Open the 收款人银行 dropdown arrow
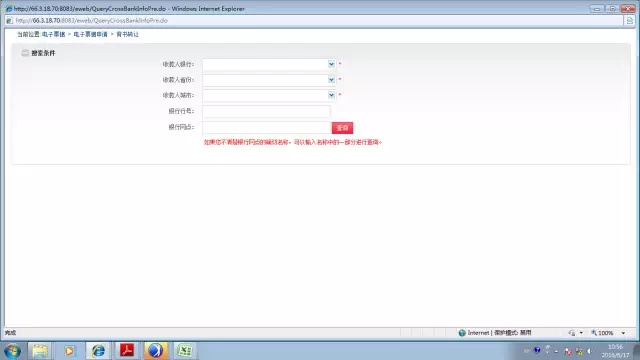The height and width of the screenshot is (360, 640). tap(331, 64)
